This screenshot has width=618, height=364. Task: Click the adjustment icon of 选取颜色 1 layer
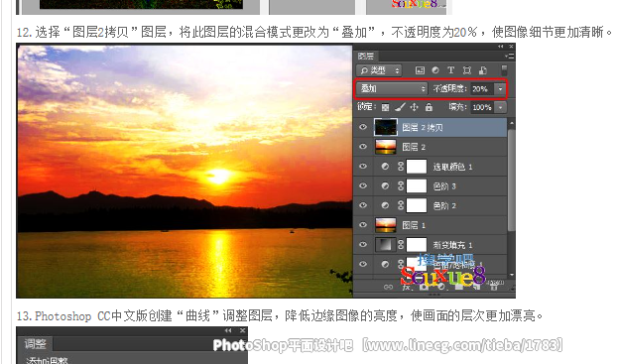385,167
